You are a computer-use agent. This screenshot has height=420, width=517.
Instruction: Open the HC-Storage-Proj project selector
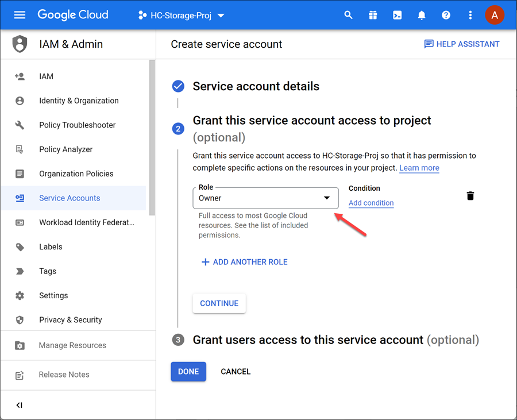point(182,15)
